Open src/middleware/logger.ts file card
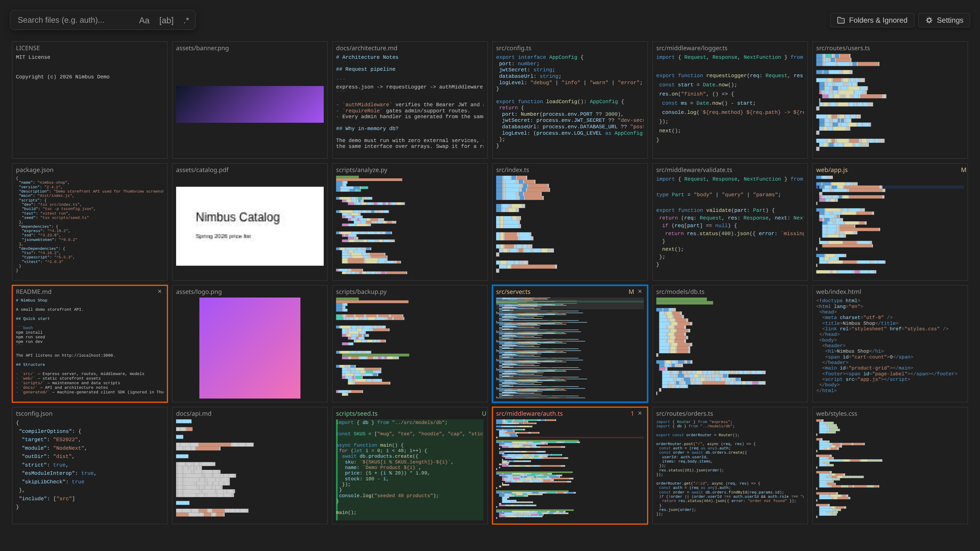The image size is (980, 551). point(730,100)
